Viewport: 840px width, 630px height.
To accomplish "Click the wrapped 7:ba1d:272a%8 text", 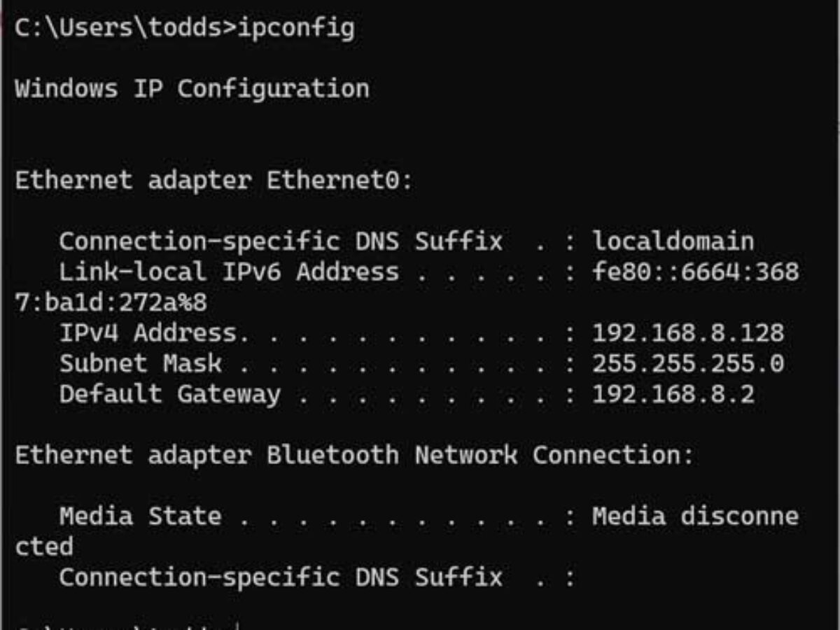I will [111, 303].
